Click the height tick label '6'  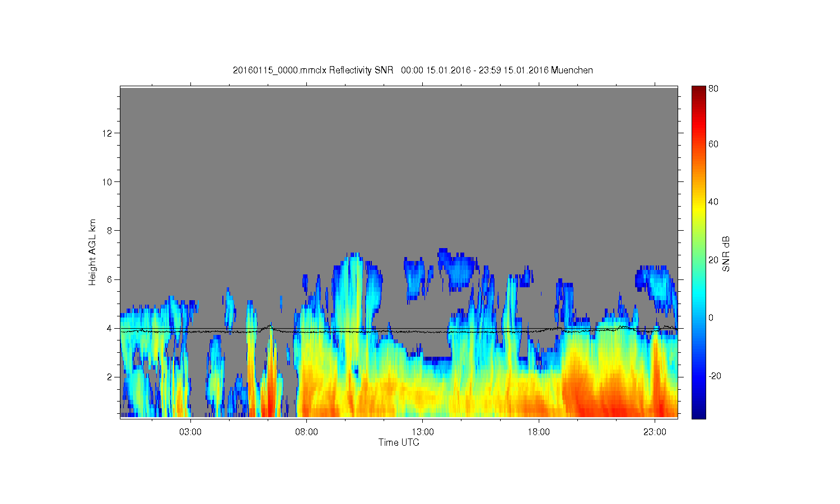coord(110,279)
